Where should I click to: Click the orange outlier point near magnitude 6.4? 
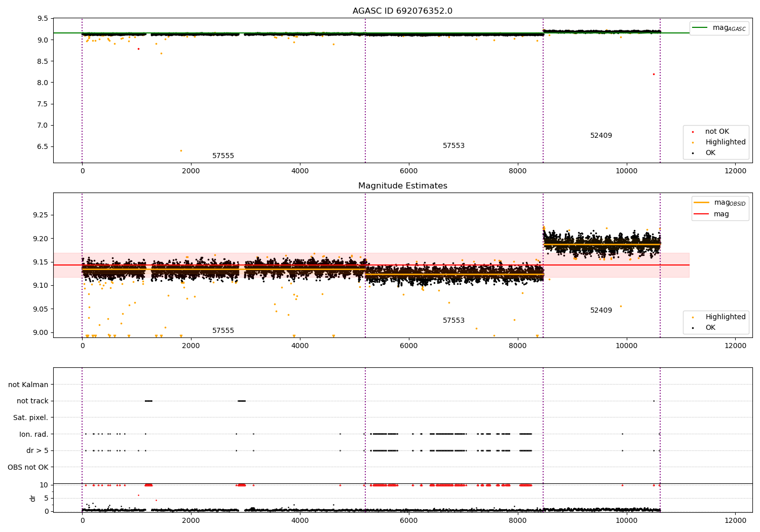tap(181, 150)
